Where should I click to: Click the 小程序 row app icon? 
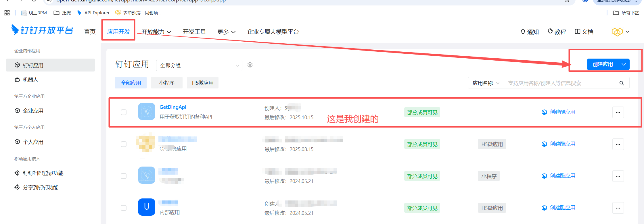tap(147, 175)
